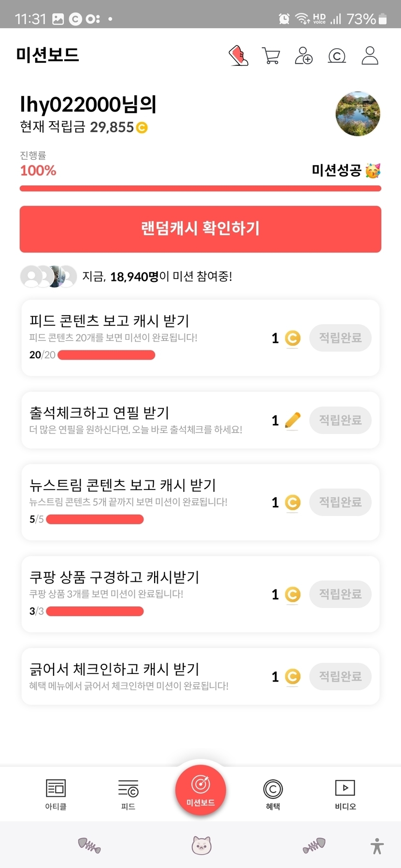401x868 pixels.
Task: Tap 적립완료 for 피드 콘텐츠 mission
Action: 340,338
